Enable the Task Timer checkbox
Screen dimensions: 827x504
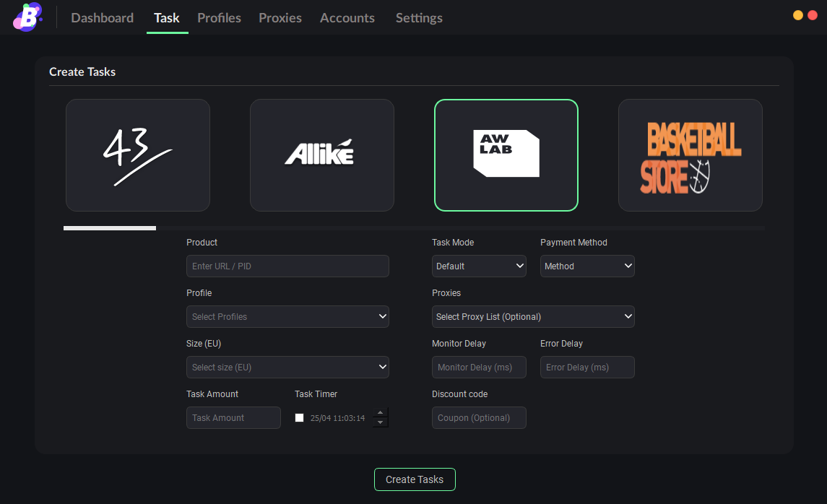pyautogui.click(x=300, y=417)
